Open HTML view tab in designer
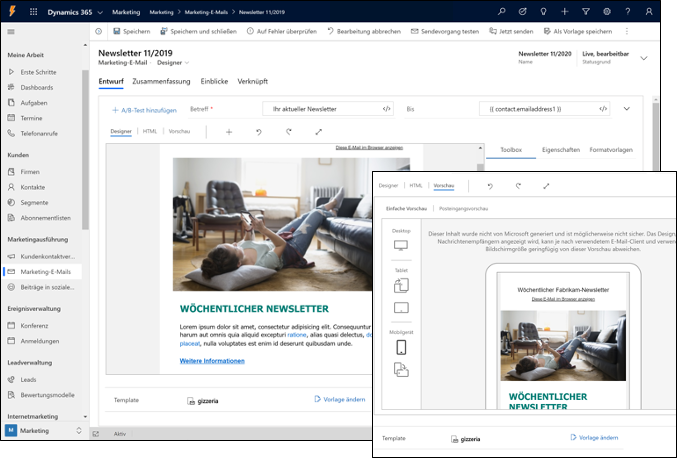This screenshot has width=683, height=462. click(150, 131)
